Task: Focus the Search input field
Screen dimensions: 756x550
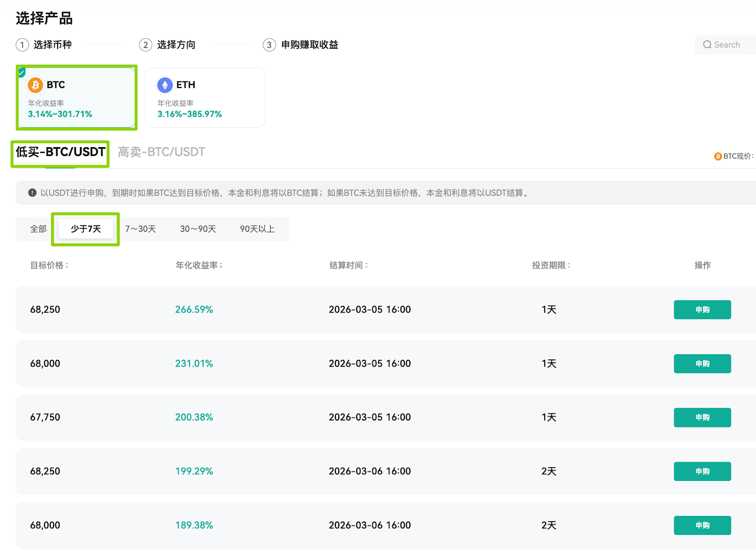Action: [726, 45]
